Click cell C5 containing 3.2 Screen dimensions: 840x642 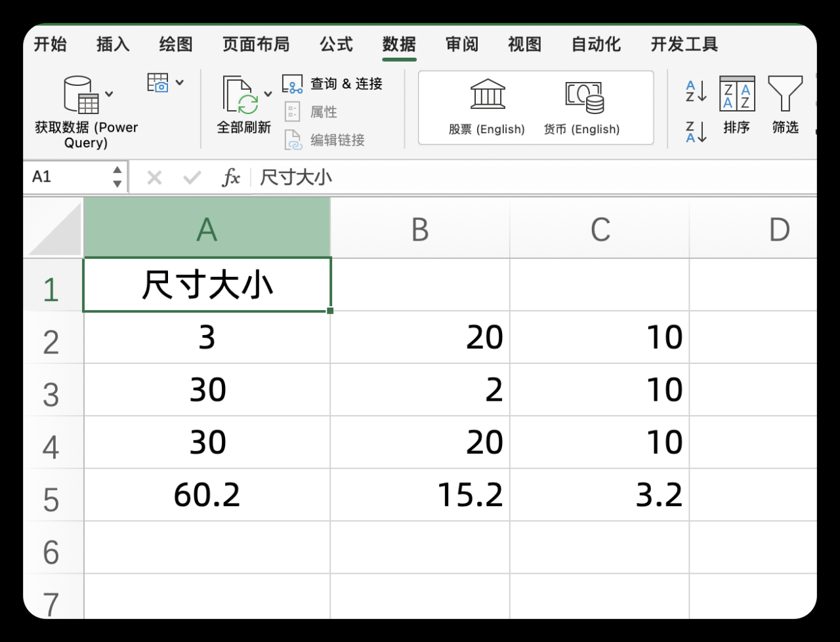600,495
